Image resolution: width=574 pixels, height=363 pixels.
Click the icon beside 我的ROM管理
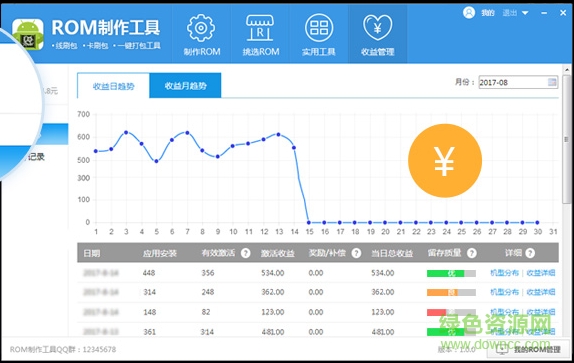click(x=502, y=349)
